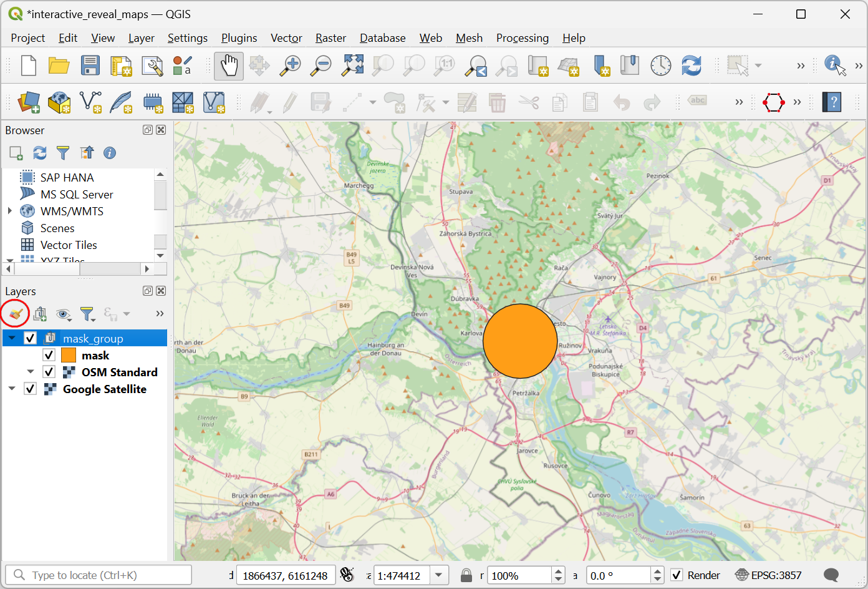Viewport: 868px width, 589px height.
Task: Click the Refresh map icon
Action: pyautogui.click(x=691, y=66)
